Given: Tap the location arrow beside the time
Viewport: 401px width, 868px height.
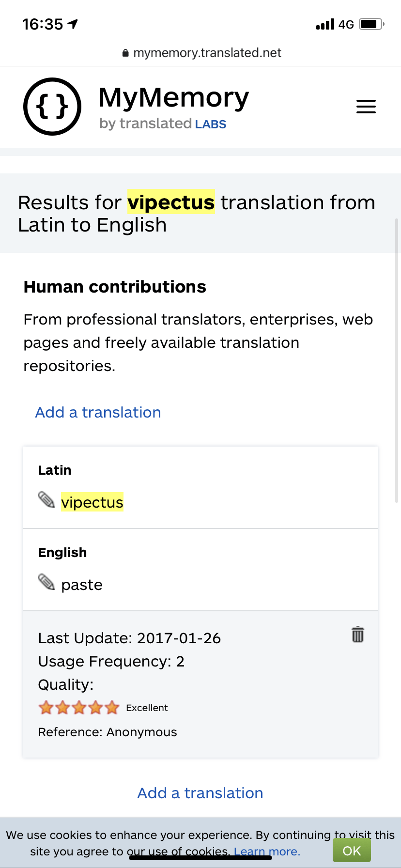Looking at the screenshot, I should [73, 24].
